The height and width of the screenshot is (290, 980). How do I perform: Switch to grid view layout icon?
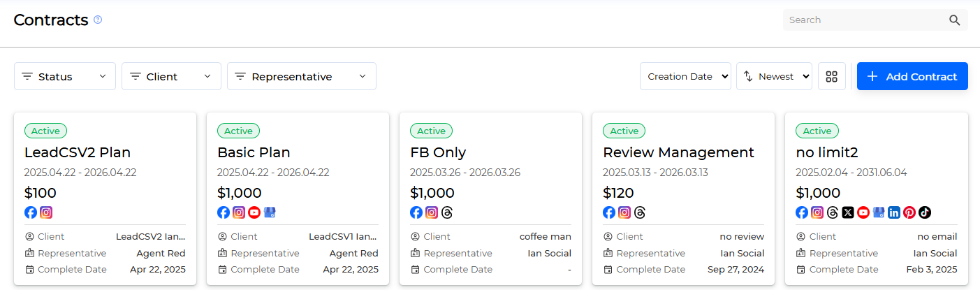(x=831, y=76)
